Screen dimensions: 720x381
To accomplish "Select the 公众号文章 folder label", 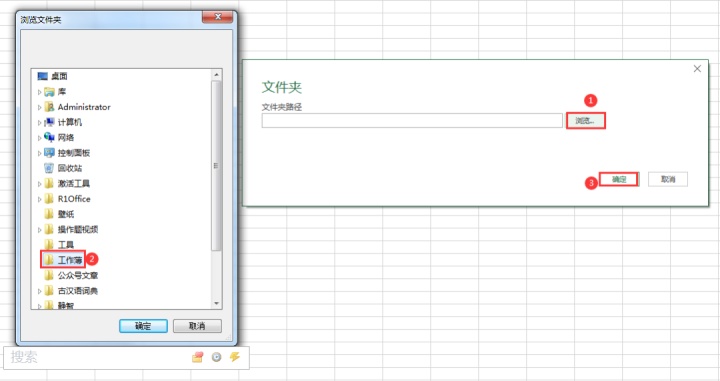I will [78, 275].
